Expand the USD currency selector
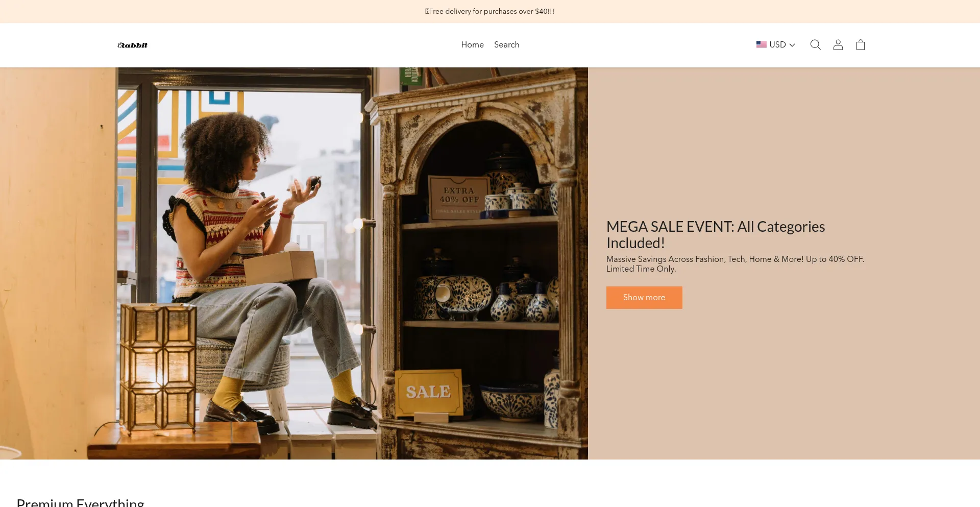 (x=775, y=45)
